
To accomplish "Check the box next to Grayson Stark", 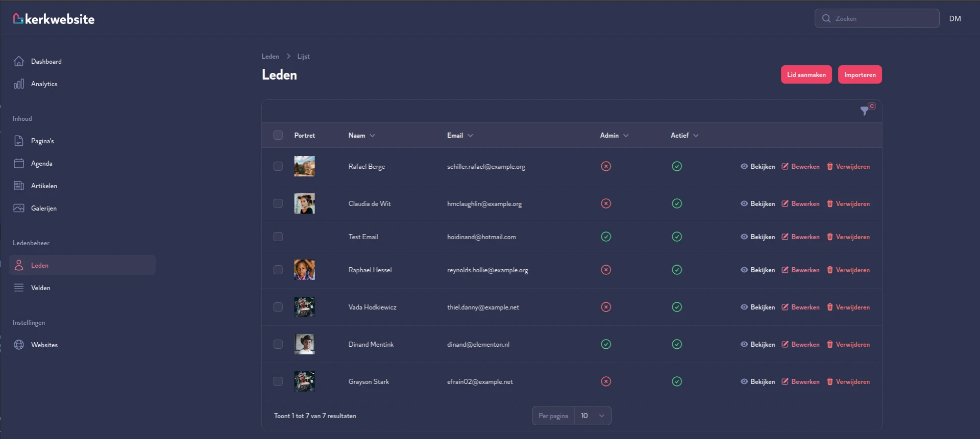I will (278, 381).
